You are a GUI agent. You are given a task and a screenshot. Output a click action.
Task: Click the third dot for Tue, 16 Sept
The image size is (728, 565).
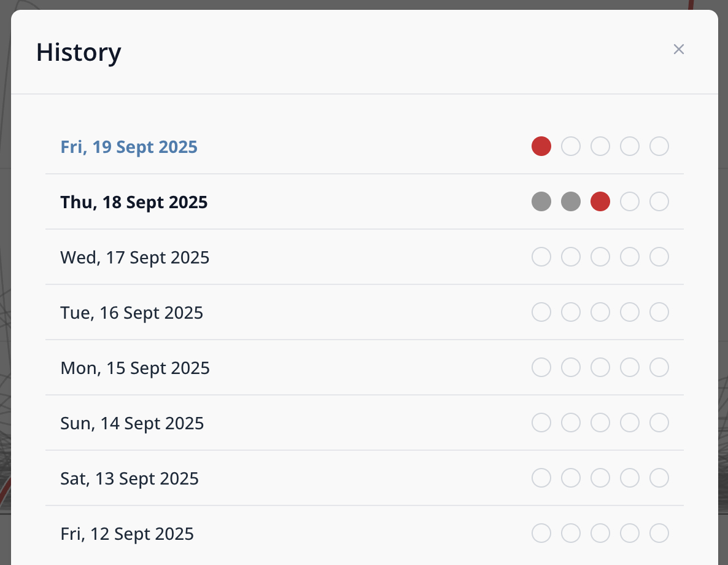point(600,313)
